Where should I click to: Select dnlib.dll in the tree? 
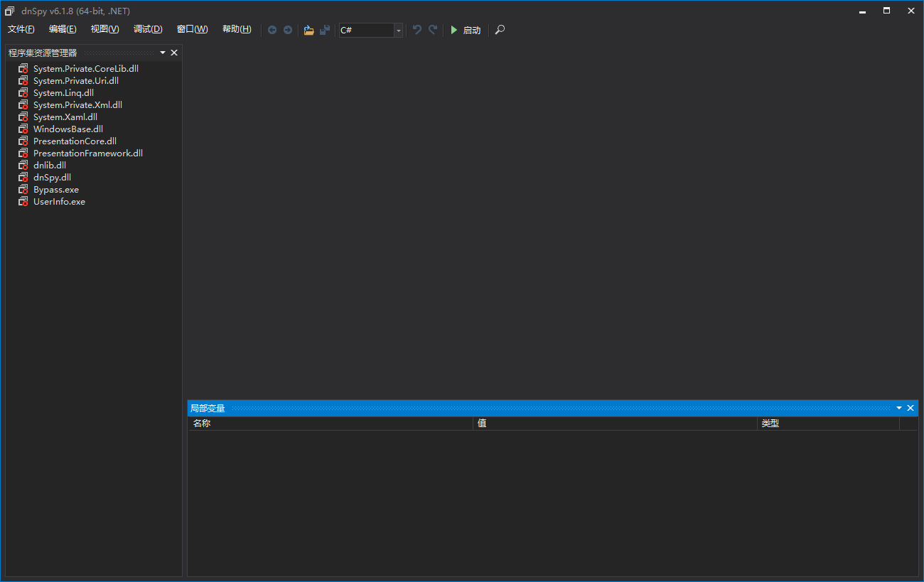click(x=50, y=166)
